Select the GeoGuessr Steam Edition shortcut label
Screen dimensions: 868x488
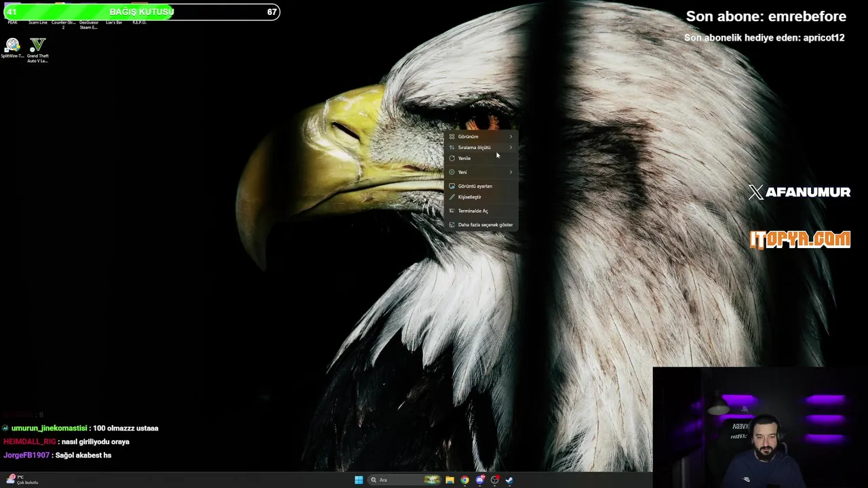89,24
